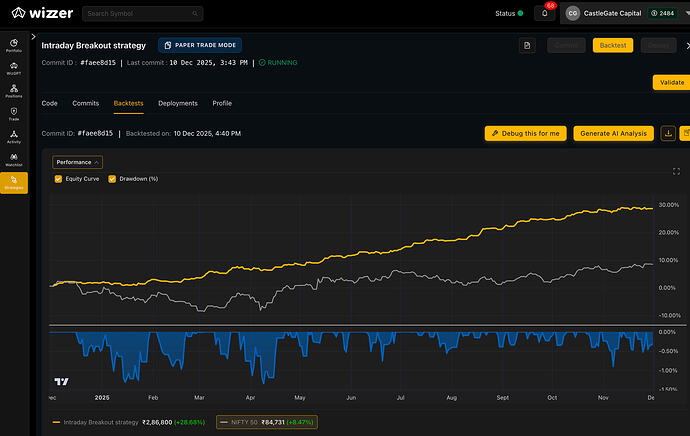Click the ₹2,86,800 strategy value

[x=157, y=422]
